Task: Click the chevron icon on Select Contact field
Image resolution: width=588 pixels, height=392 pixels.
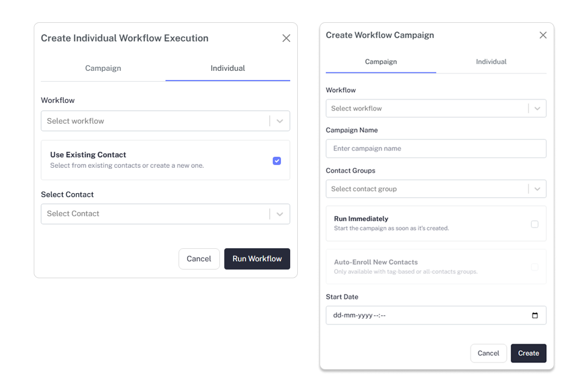Action: 281,215
